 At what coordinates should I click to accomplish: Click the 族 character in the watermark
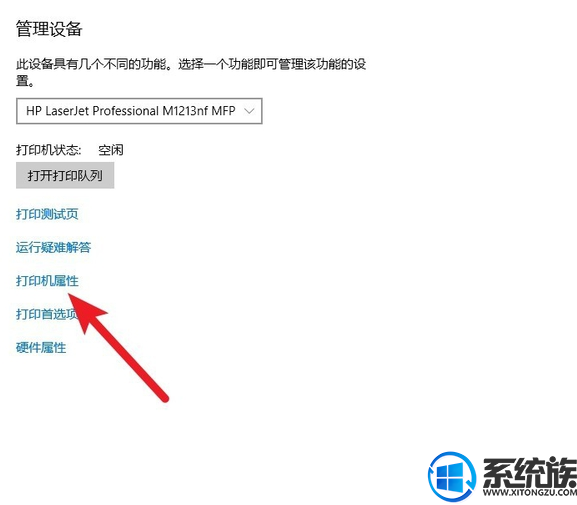tap(562, 473)
